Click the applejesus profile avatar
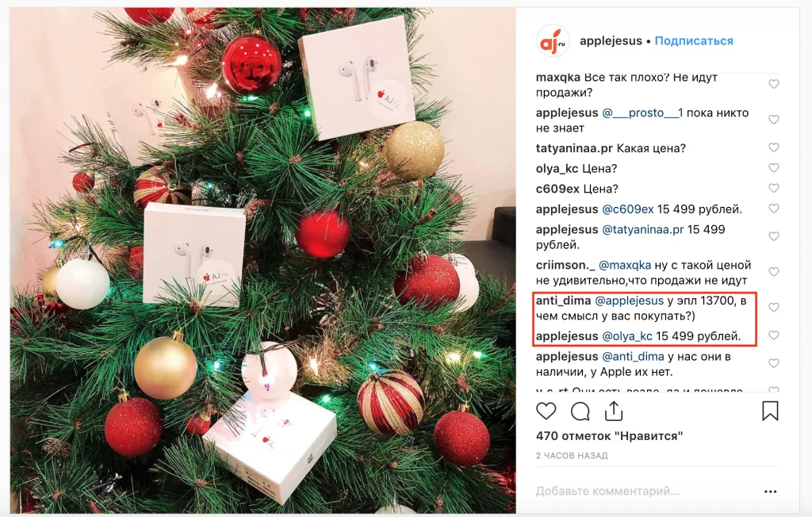This screenshot has width=812, height=517. point(553,41)
